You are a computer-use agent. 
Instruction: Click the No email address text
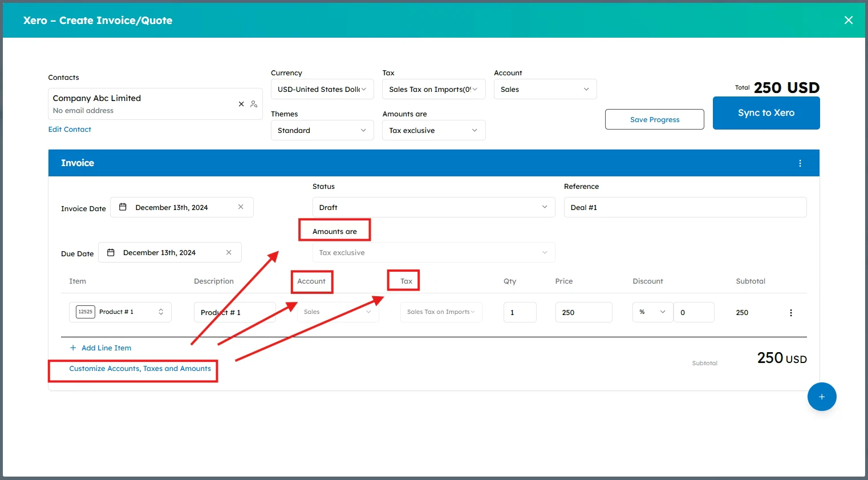pyautogui.click(x=83, y=111)
